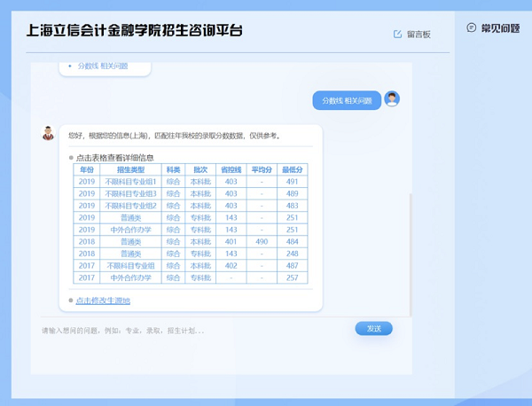Select the 不限科目专业组3 row cell
The image size is (532, 406).
point(130,193)
